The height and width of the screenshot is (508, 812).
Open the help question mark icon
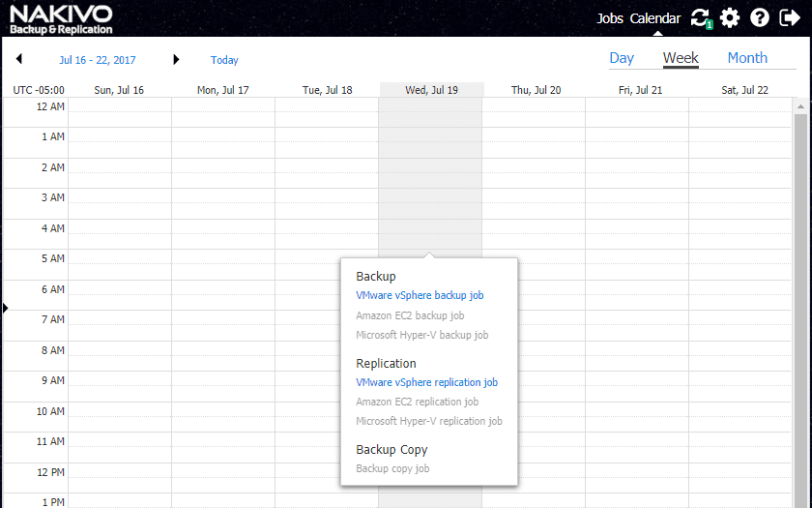760,17
